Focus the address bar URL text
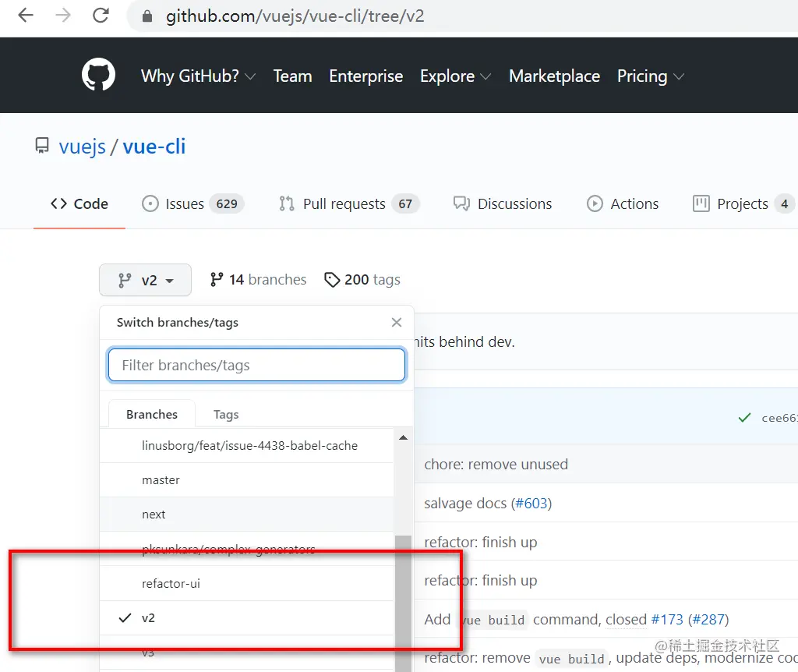Viewport: 798px width, 672px height. coord(295,16)
